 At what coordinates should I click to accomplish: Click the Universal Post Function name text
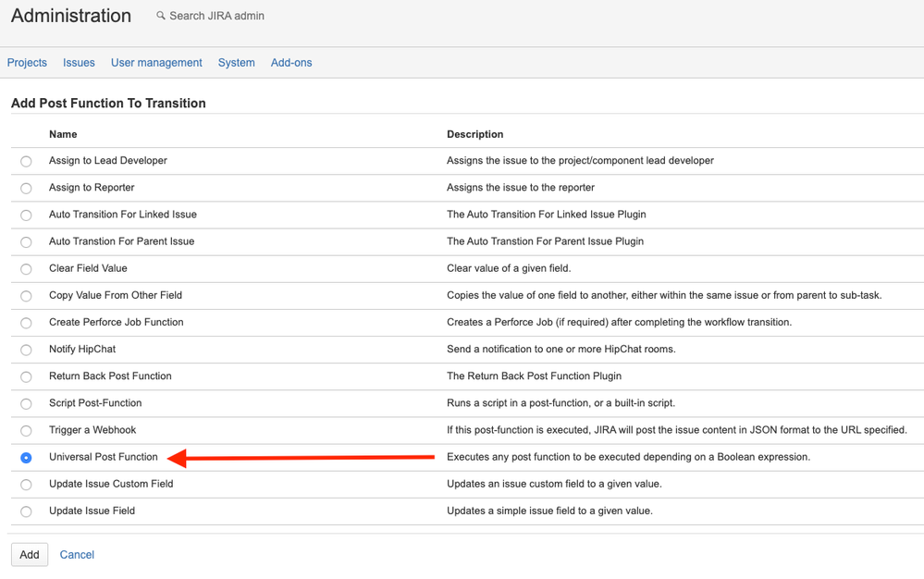pos(104,457)
